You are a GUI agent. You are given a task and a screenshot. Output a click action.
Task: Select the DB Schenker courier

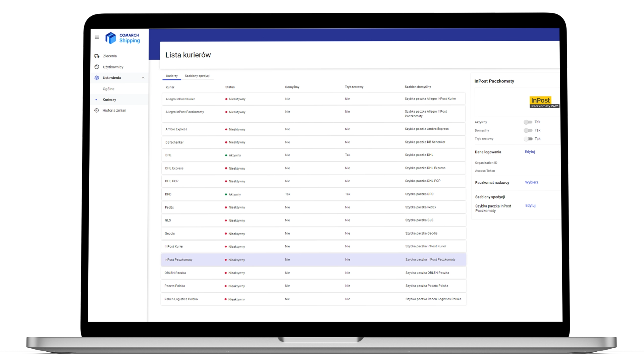(314, 142)
